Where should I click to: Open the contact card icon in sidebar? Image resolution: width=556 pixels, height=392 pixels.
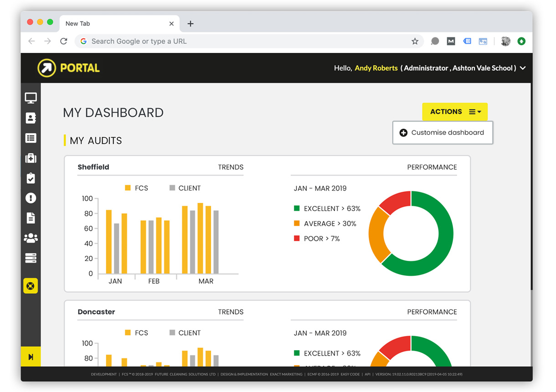pos(31,118)
